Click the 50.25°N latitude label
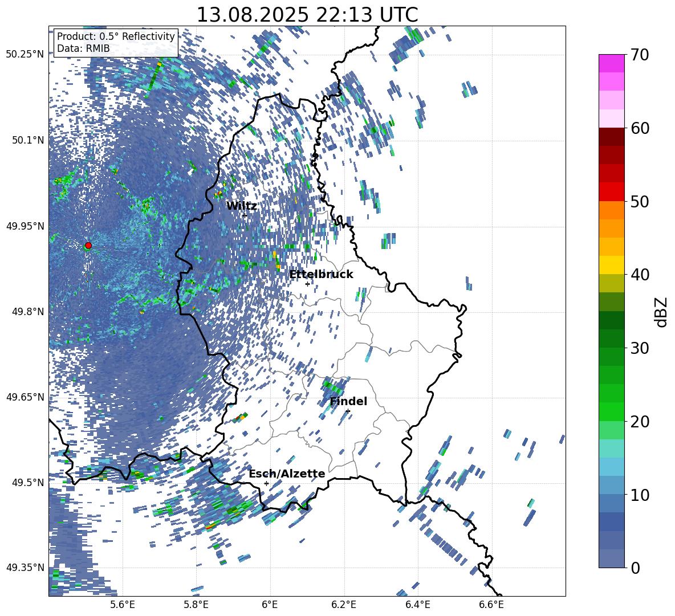Viewport: 675px width, 616px height. tap(25, 55)
